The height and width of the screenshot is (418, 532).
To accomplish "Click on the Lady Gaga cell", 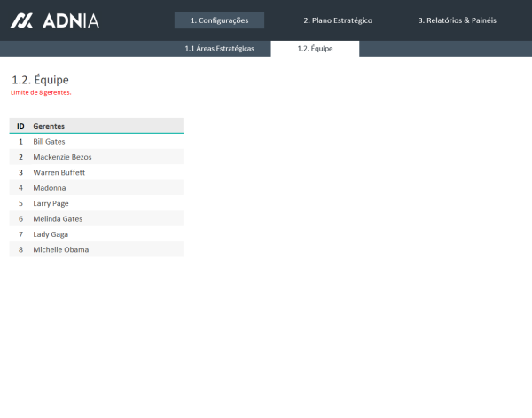I will coord(51,234).
